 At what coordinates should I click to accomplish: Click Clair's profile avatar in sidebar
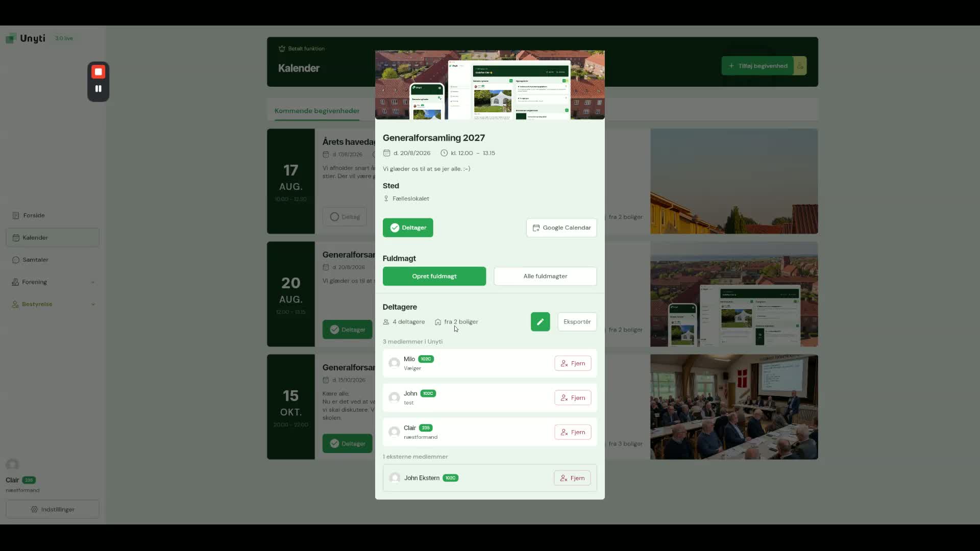click(12, 464)
